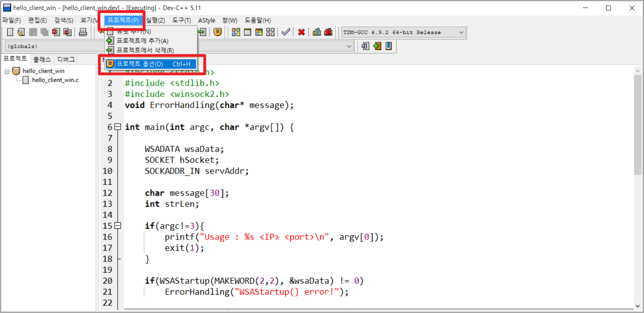Click the scrollbar down arrow in editor
Image resolution: width=644 pixels, height=313 pixels.
point(638,306)
